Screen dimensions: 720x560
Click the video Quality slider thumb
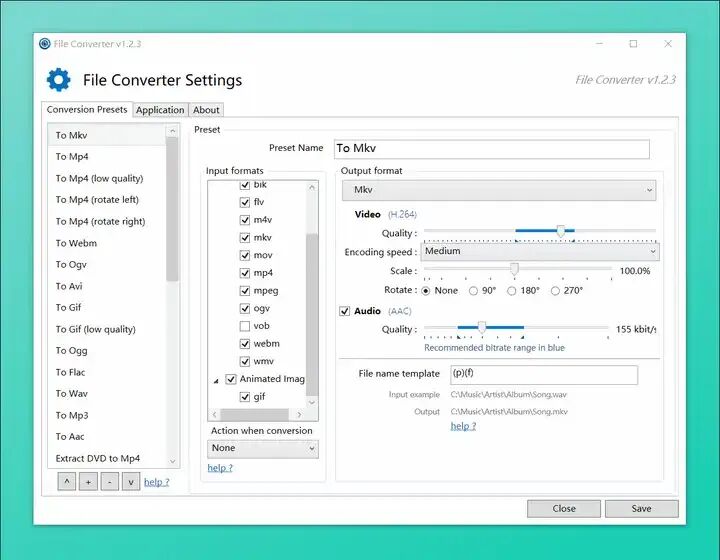pyautogui.click(x=561, y=231)
